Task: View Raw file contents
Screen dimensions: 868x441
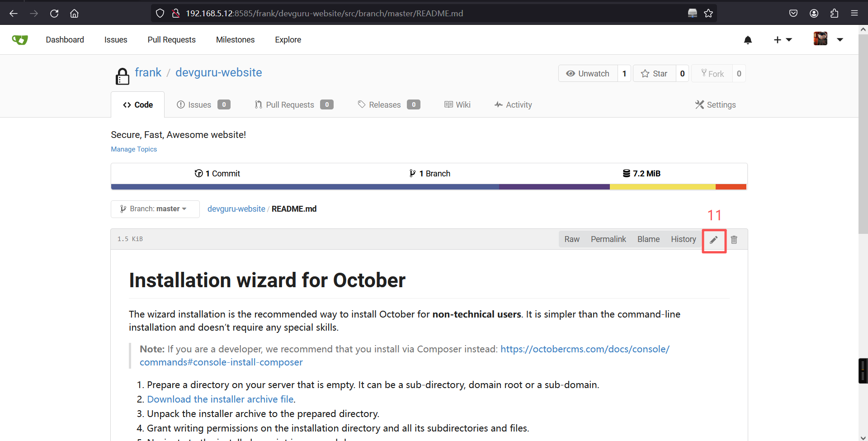Action: [x=572, y=239]
